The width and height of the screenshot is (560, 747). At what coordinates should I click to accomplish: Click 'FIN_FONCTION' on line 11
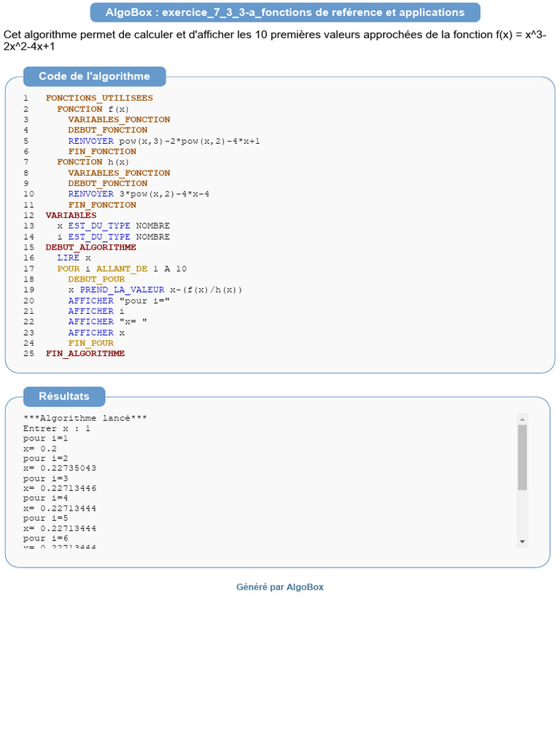coord(102,205)
